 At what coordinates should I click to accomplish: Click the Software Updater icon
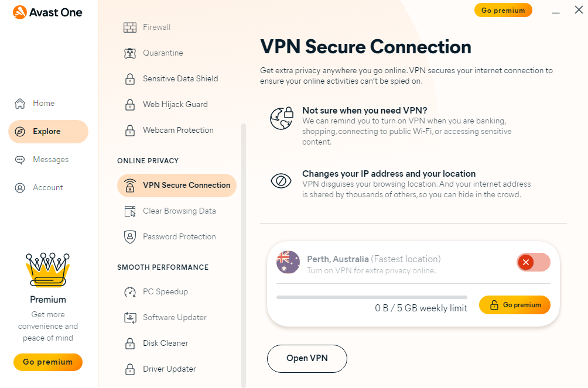[130, 318]
